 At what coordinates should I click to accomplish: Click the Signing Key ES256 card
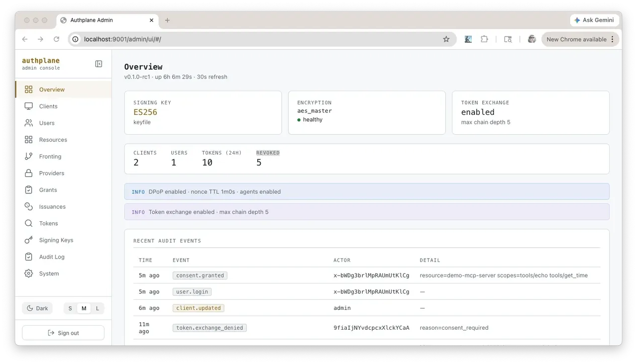(203, 112)
